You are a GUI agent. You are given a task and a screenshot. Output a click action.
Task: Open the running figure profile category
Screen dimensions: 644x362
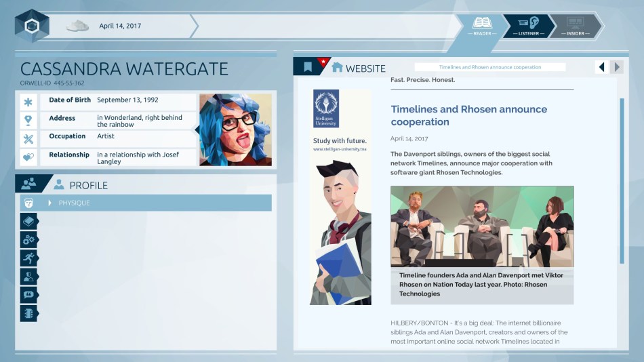click(28, 258)
